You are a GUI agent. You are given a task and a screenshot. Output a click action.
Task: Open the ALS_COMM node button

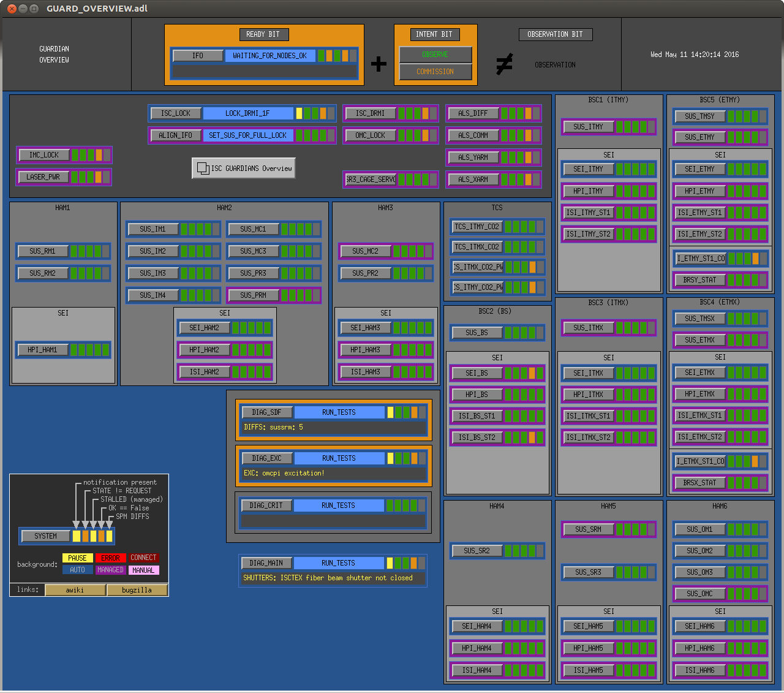coord(473,135)
